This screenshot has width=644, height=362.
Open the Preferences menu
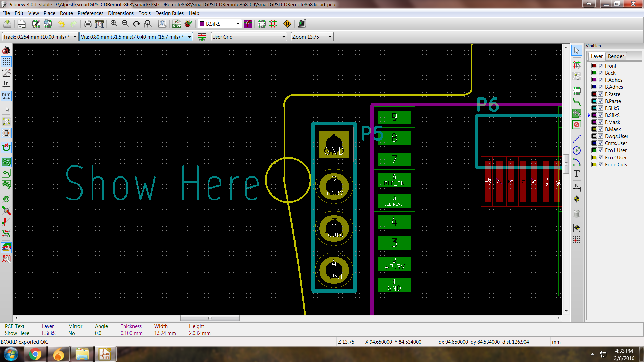[91, 13]
